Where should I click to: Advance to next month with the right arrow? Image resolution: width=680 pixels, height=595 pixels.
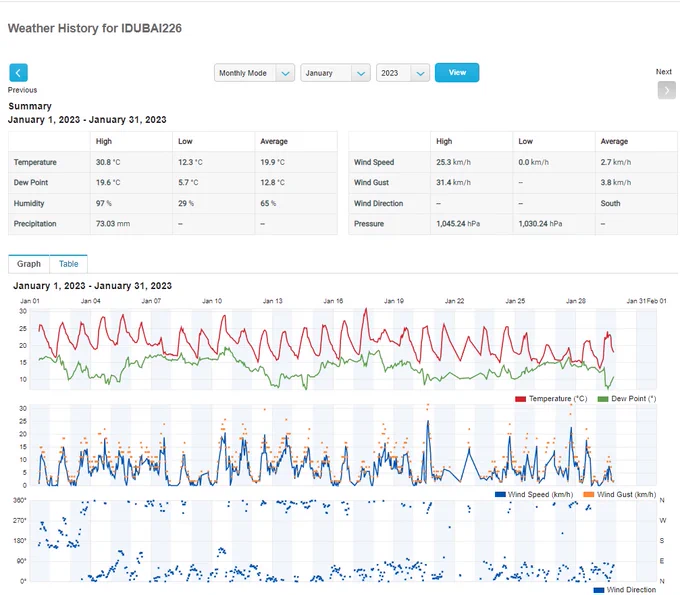[x=667, y=90]
